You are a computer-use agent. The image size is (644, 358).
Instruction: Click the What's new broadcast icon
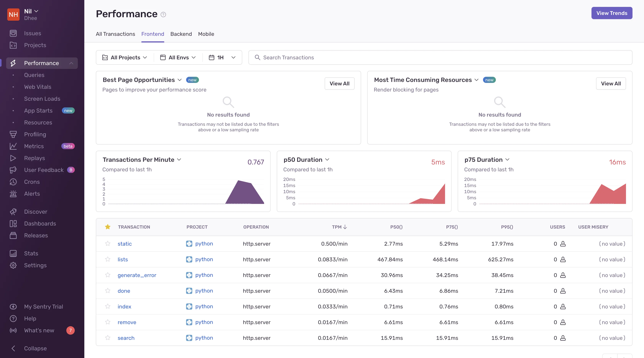13,330
